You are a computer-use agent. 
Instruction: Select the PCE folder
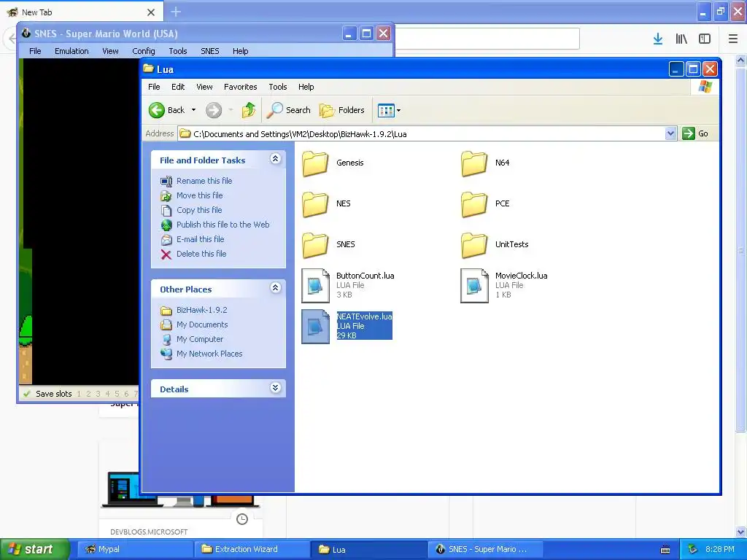(x=486, y=204)
